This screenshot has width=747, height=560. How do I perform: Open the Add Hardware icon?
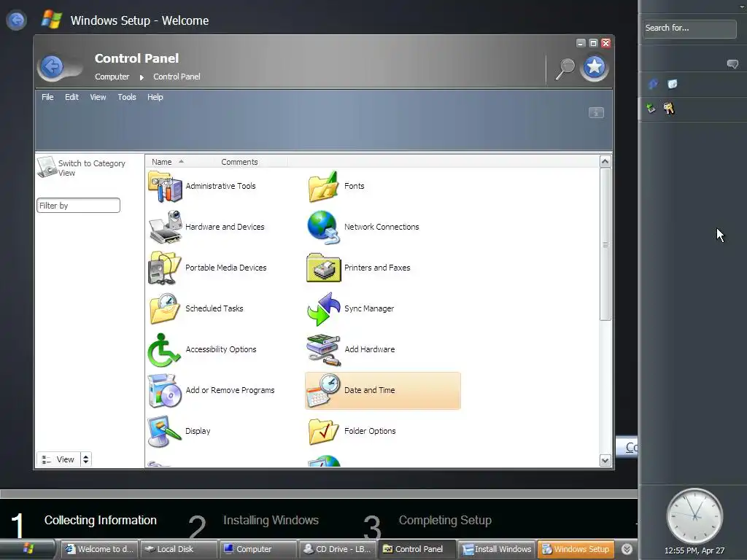pyautogui.click(x=323, y=349)
